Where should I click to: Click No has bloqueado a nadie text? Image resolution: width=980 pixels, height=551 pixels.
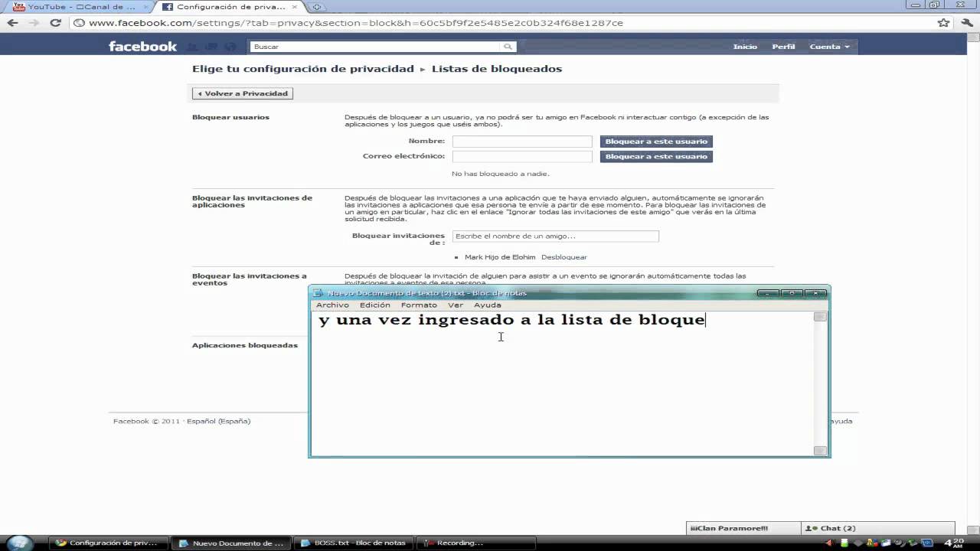[500, 174]
